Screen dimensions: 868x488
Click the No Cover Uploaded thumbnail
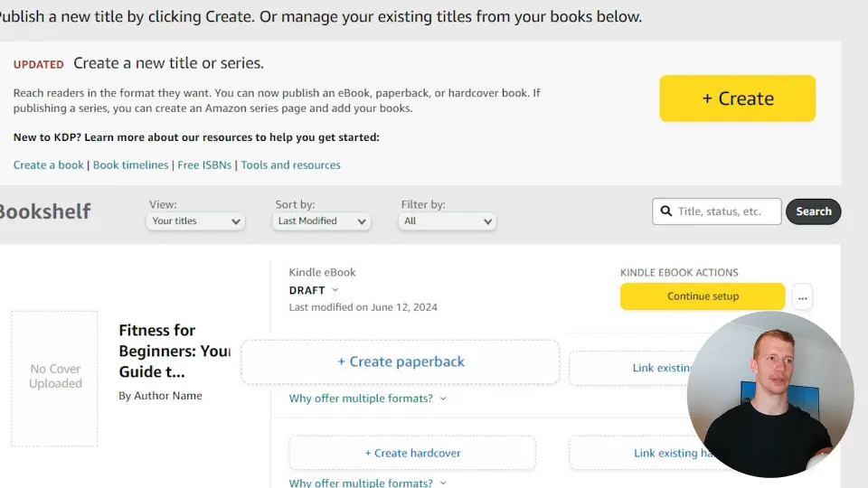[54, 379]
